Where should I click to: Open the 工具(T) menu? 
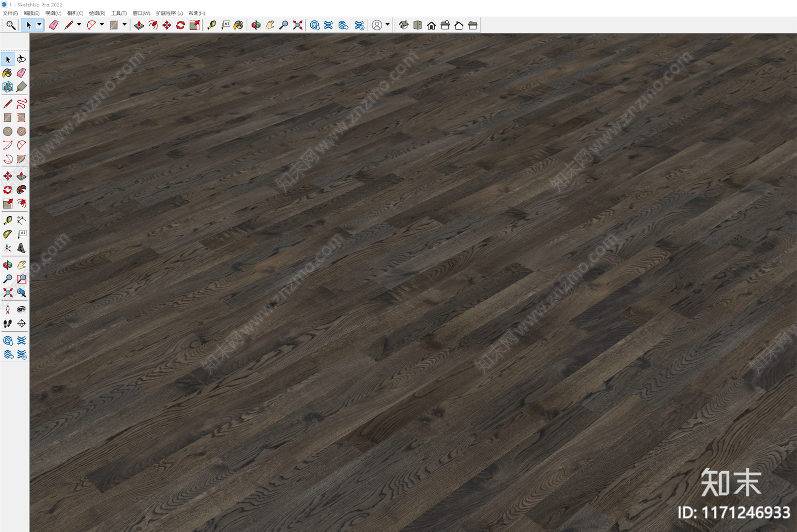point(119,13)
